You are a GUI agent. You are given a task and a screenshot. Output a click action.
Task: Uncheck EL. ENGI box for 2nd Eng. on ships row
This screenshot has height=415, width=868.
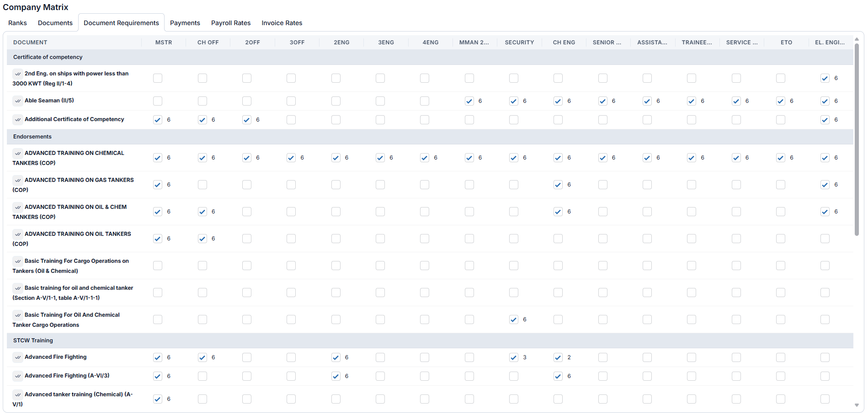click(x=825, y=78)
